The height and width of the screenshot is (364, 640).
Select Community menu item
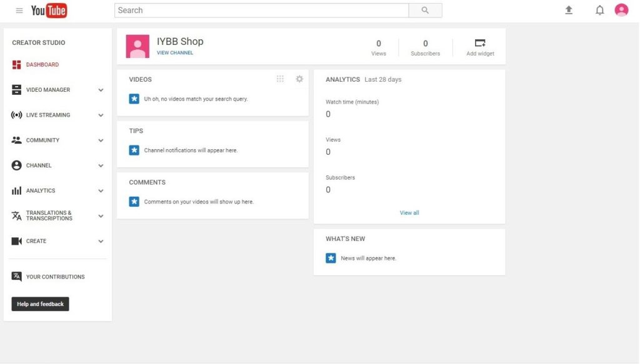(x=43, y=140)
